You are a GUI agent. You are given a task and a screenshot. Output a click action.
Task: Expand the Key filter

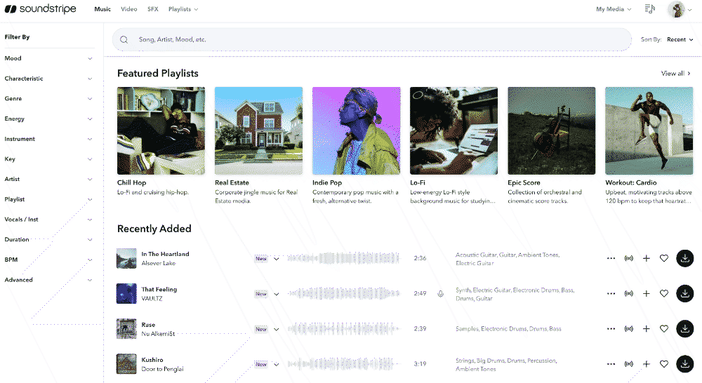pos(48,159)
